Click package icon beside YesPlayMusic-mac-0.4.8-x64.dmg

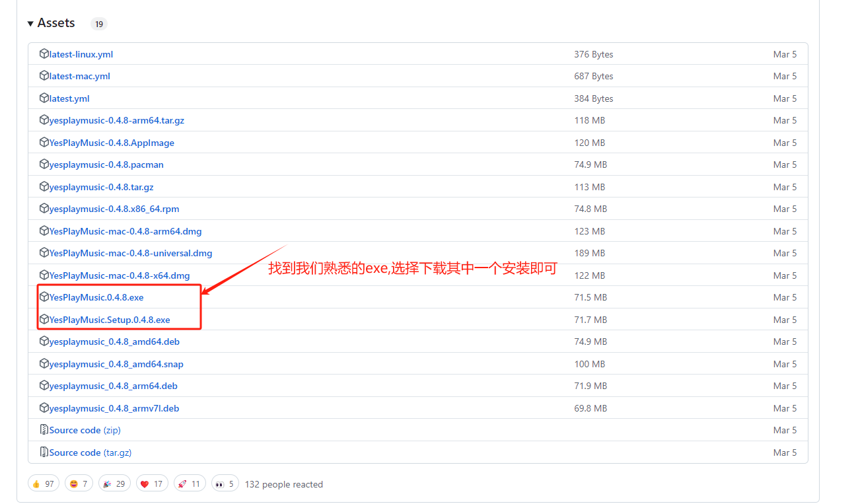(44, 275)
